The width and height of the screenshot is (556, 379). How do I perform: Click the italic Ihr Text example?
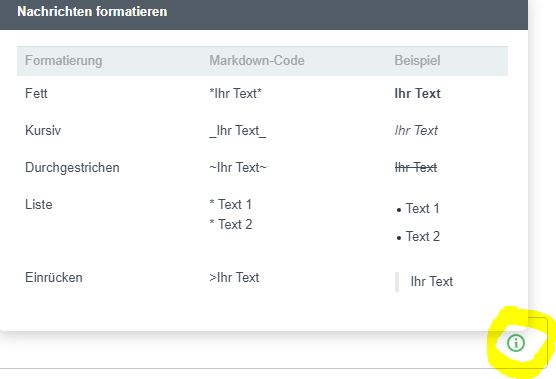click(x=416, y=130)
